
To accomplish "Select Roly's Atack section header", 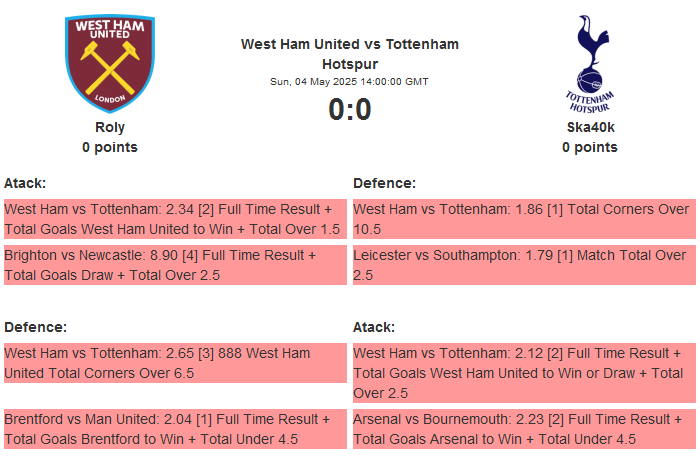I will [x=25, y=183].
